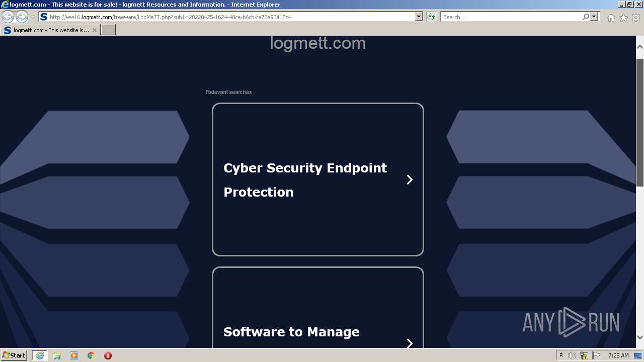Click the vertical scrollbar thumb
Image resolution: width=644 pixels, height=362 pixels.
(640, 122)
